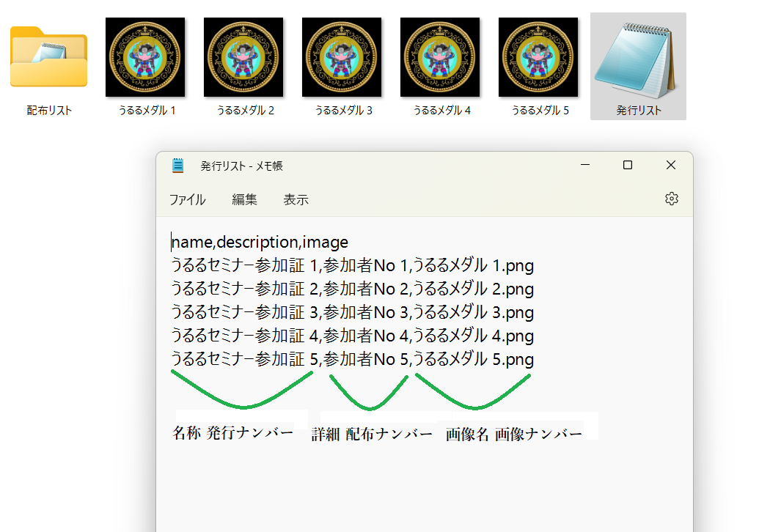Click the Notepad app icon in title bar
Screen dimensions: 781x532
(177, 165)
